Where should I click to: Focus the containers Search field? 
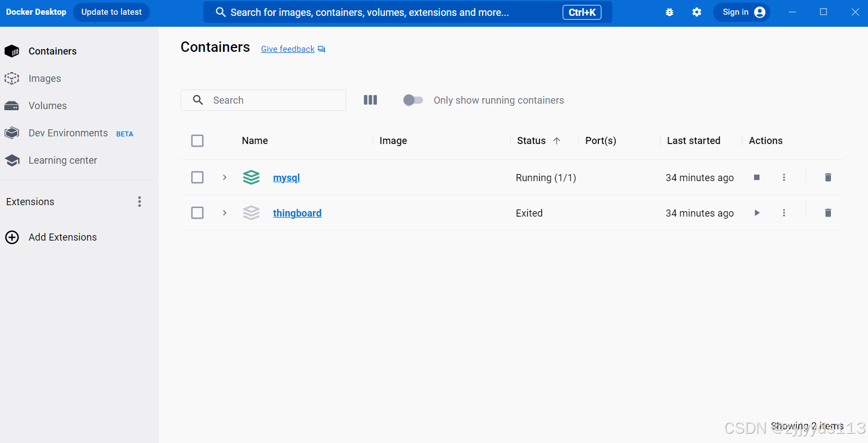tap(263, 100)
